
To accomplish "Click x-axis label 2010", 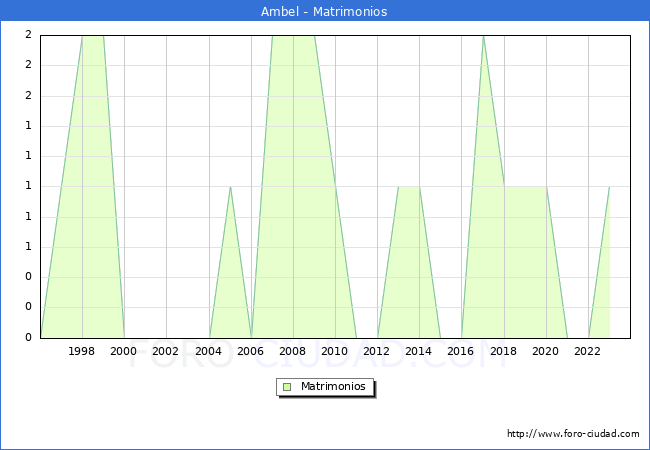I will pos(335,351).
